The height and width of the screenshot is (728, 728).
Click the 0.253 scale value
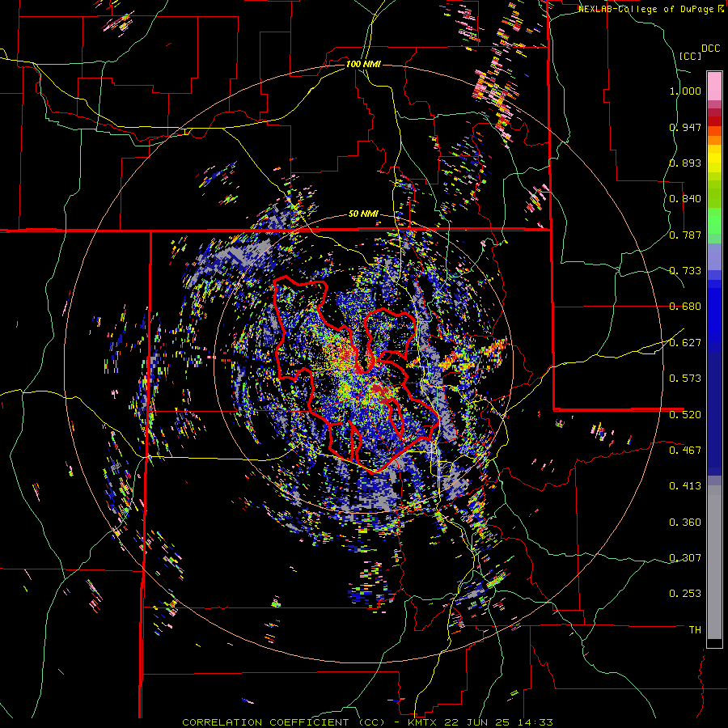click(x=685, y=594)
